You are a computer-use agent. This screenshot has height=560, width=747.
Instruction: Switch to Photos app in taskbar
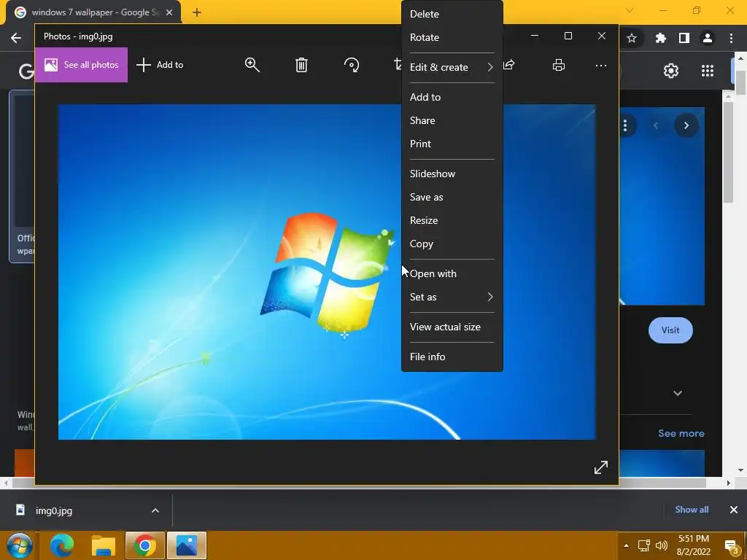187,545
